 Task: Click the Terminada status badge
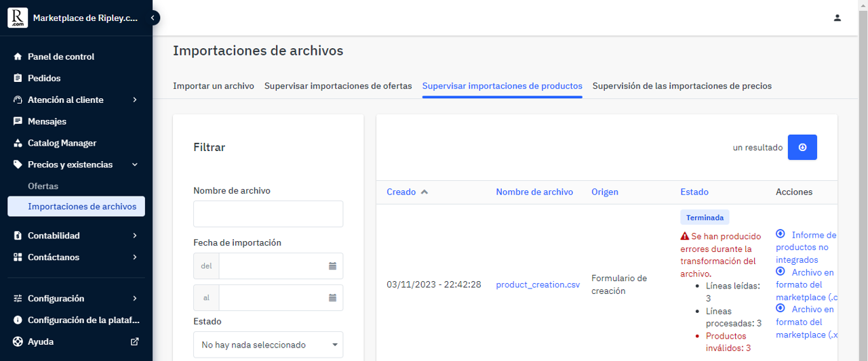[705, 218]
